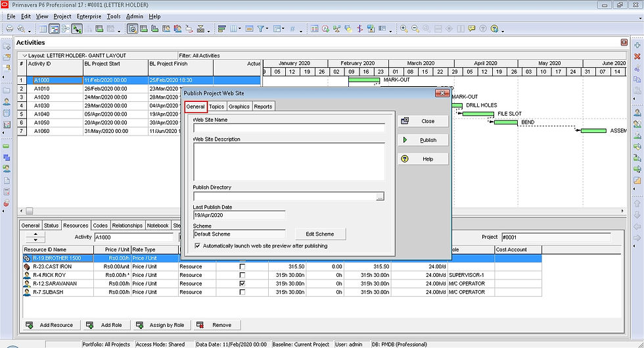This screenshot has width=644, height=348.
Task: Zoom in using the magnifier plus icon
Action: click(x=403, y=29)
